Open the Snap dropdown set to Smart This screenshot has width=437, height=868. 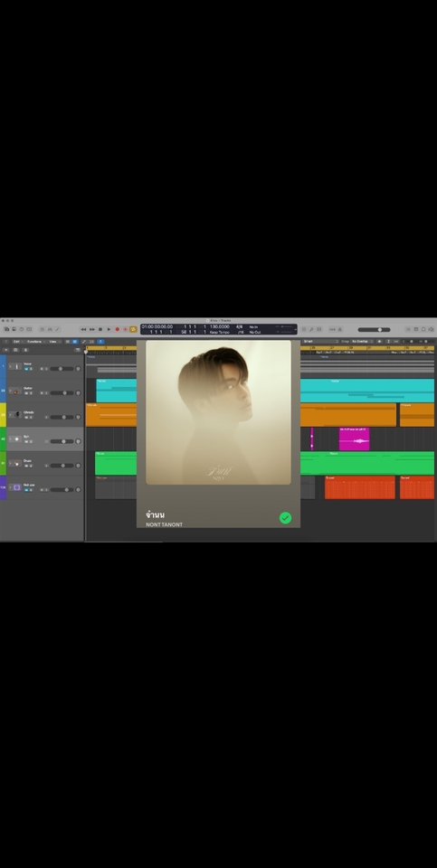pyautogui.click(x=321, y=342)
